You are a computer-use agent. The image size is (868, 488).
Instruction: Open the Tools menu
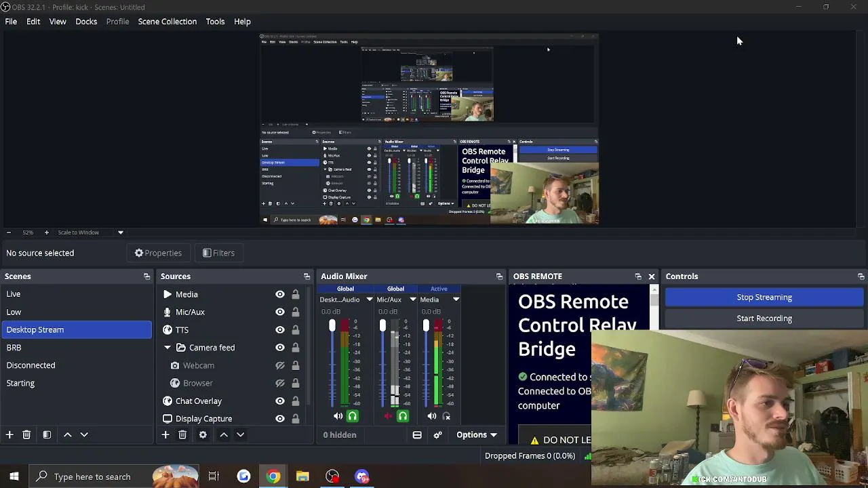[x=215, y=22]
